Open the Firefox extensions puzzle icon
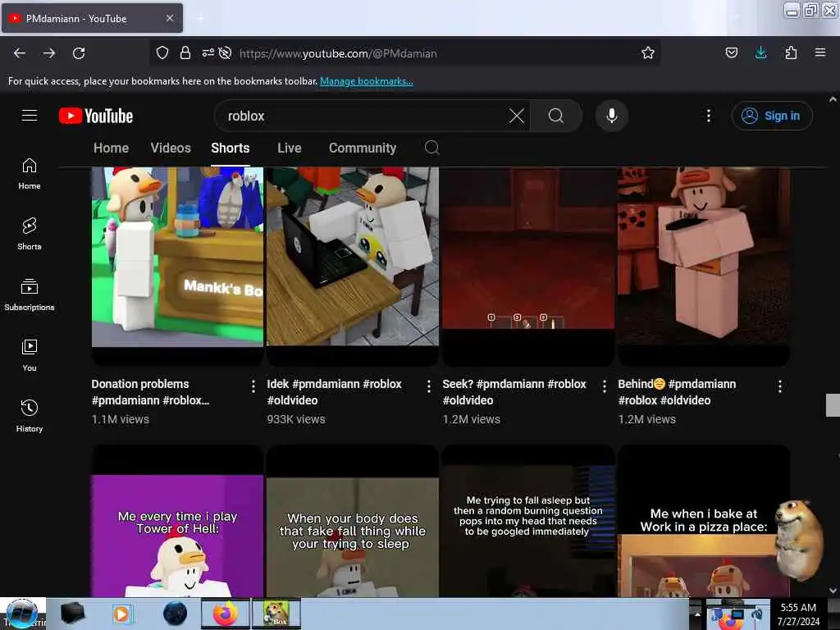 click(791, 52)
